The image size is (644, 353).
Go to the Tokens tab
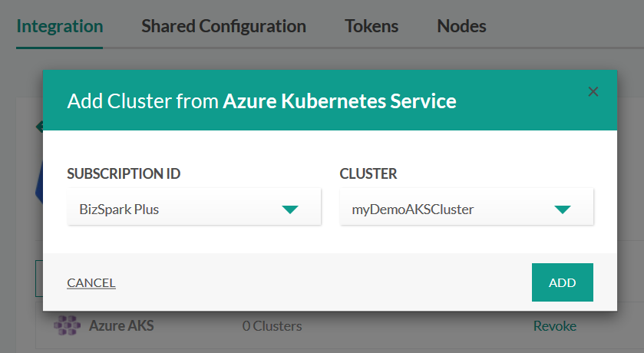click(x=372, y=26)
